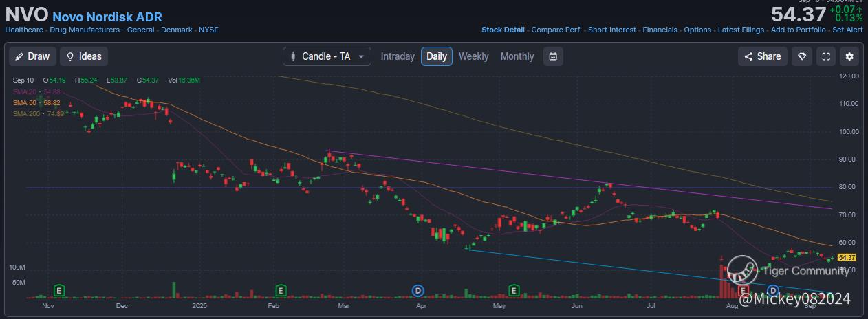The width and height of the screenshot is (868, 319).
Task: Open the Novo Nordisk ADR company link
Action: click(x=108, y=16)
